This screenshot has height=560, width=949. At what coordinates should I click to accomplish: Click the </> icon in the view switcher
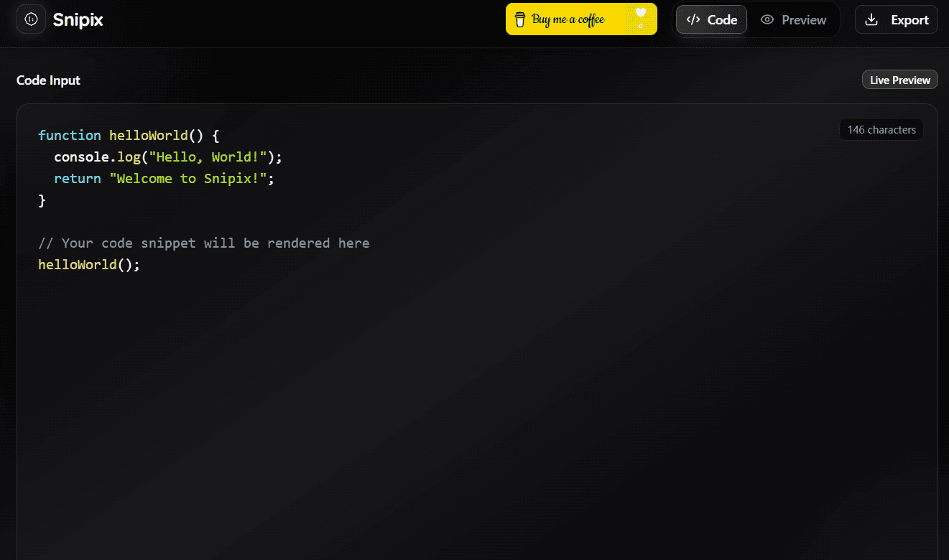(x=694, y=19)
